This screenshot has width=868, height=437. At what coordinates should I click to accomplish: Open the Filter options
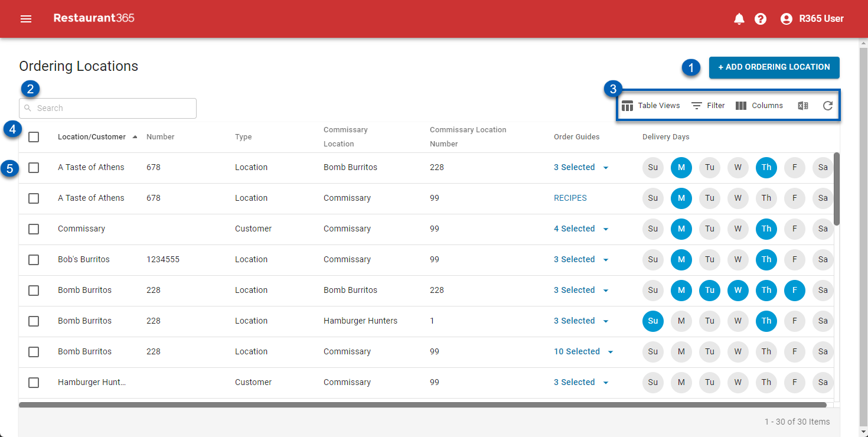point(708,106)
